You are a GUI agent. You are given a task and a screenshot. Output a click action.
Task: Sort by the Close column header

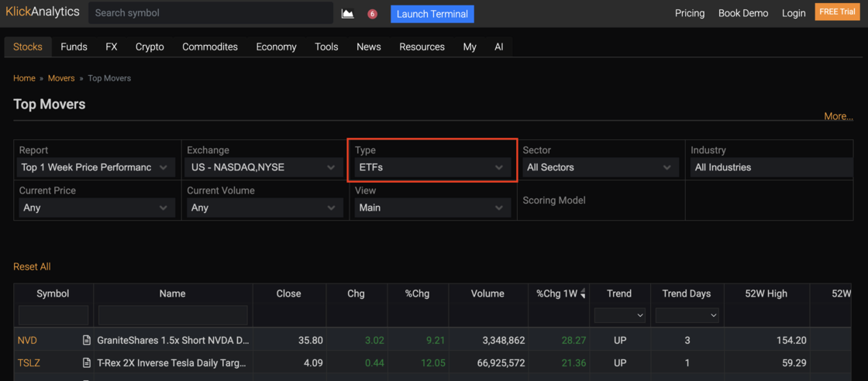tap(289, 293)
